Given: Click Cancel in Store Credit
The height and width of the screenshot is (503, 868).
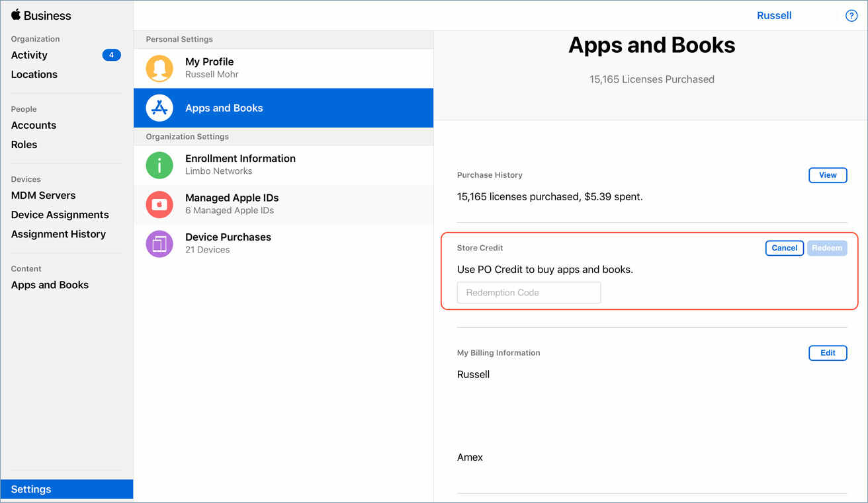Looking at the screenshot, I should point(785,248).
